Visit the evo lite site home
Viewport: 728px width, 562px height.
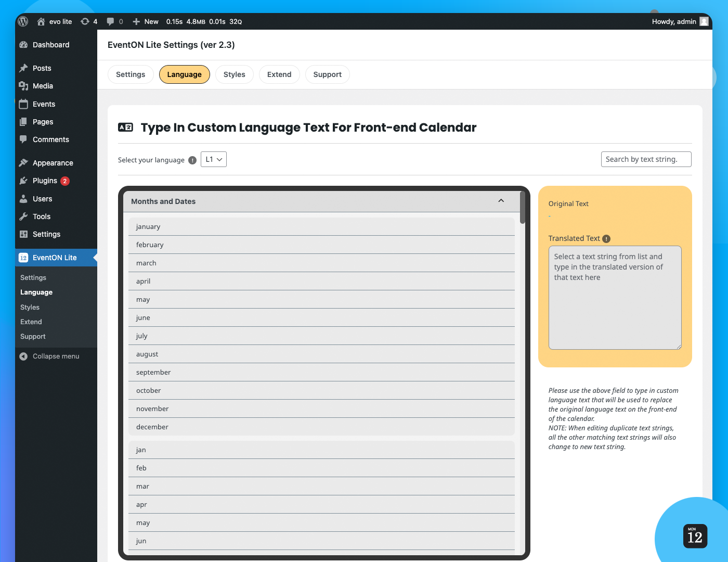(x=55, y=21)
